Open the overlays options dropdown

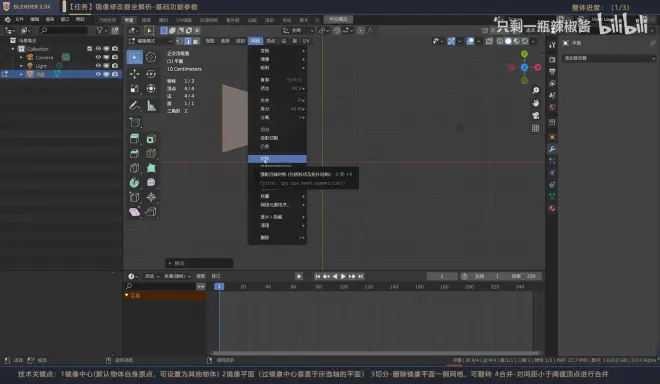[479, 41]
